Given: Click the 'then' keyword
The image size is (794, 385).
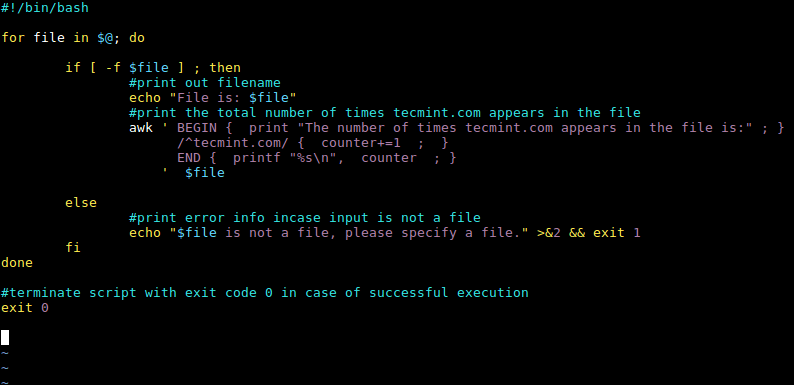Looking at the screenshot, I should coord(225,67).
